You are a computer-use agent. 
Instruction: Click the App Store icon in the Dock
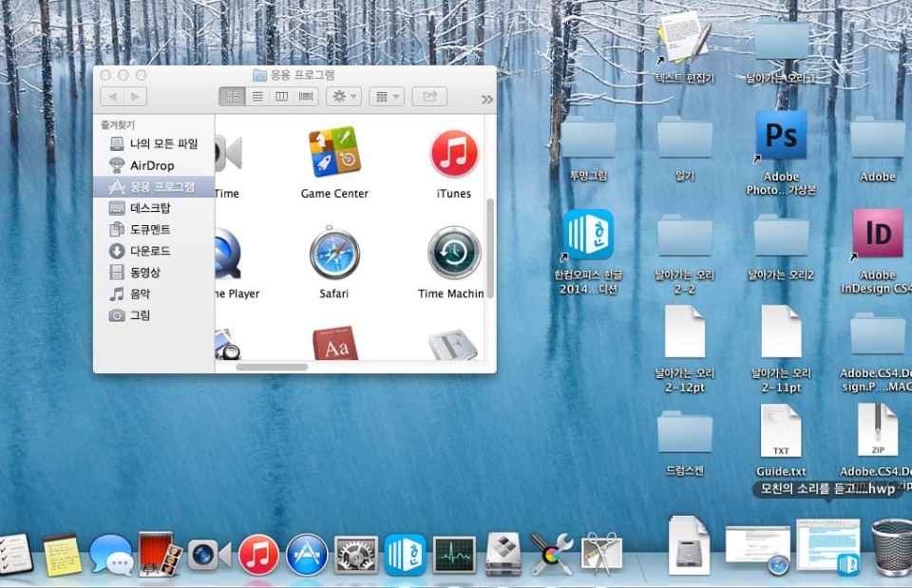[x=307, y=554]
